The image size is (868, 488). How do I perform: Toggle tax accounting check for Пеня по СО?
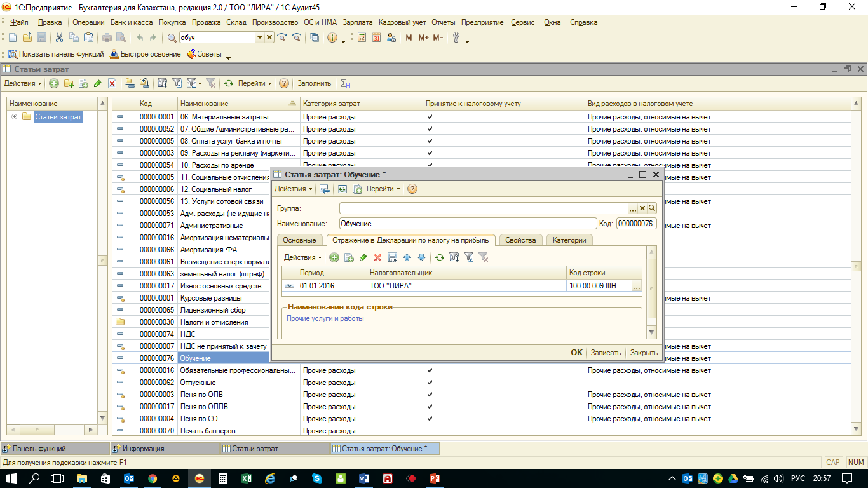(430, 419)
